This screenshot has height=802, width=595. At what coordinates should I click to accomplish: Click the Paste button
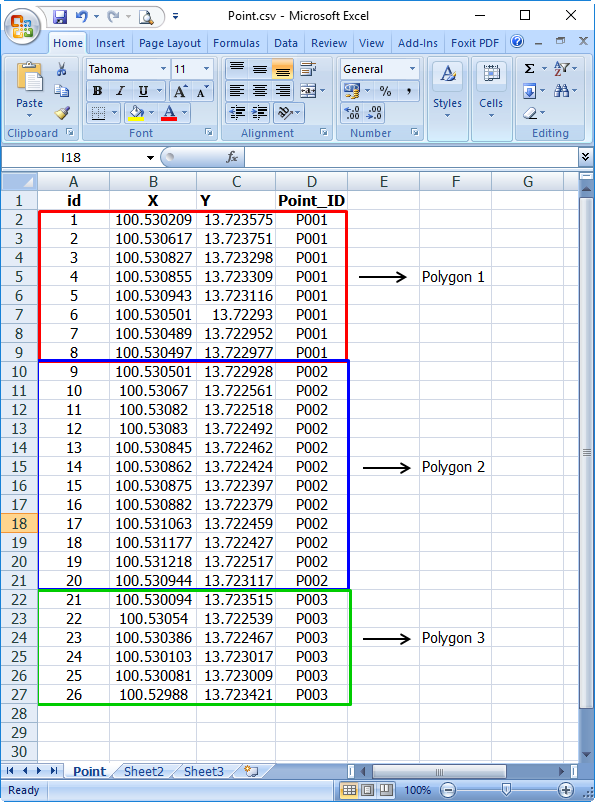30,90
